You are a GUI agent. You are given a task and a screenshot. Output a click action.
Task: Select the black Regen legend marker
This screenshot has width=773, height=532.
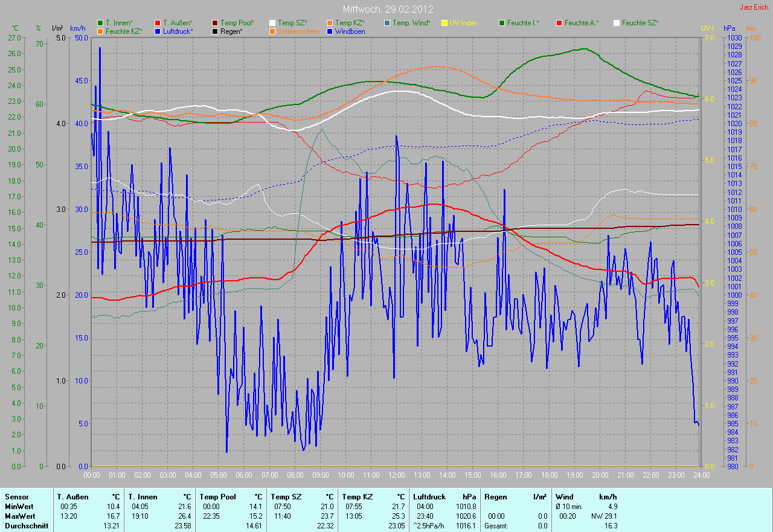pyautogui.click(x=215, y=31)
